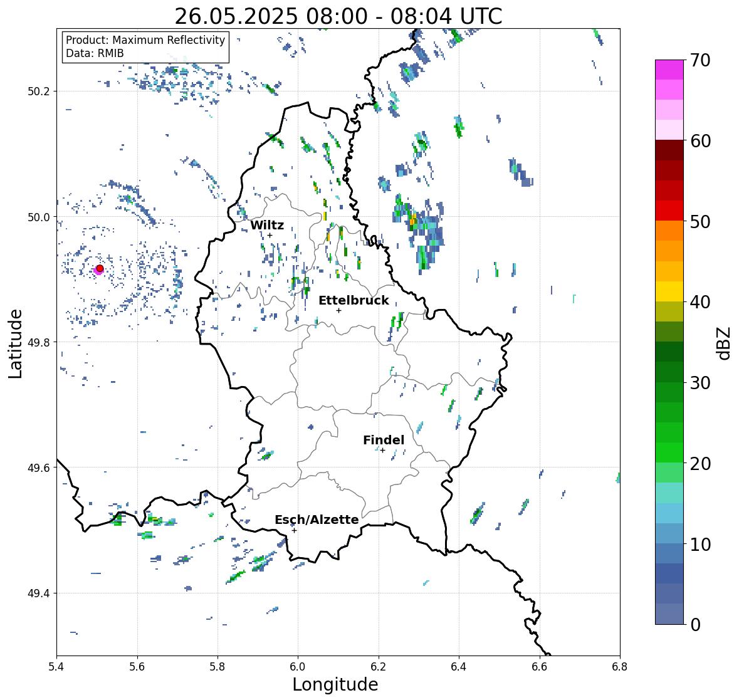Screen dimensions: 739x700
Task: Click the Longitude axis label
Action: 335,684
